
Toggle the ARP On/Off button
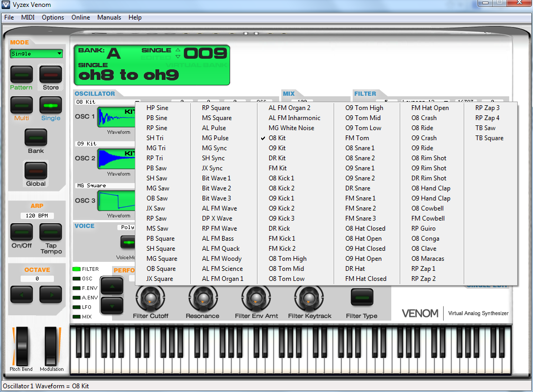click(21, 232)
